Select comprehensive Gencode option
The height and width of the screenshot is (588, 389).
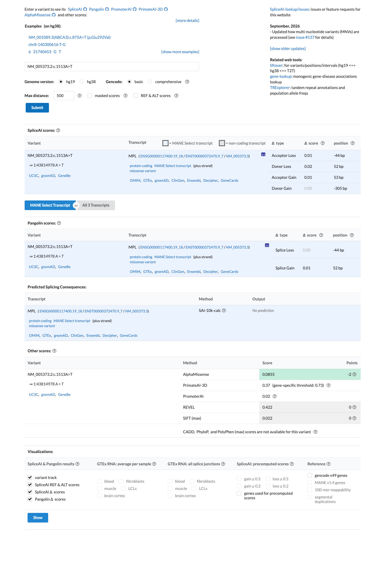point(150,82)
